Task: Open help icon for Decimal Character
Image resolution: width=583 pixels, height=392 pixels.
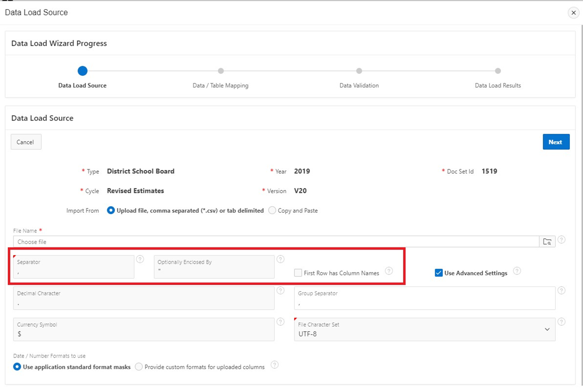Action: point(280,290)
